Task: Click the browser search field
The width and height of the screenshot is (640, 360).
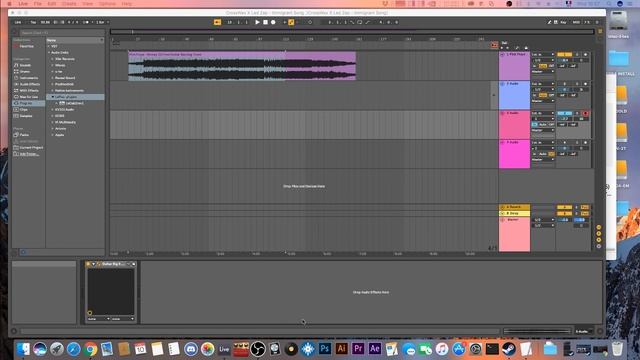Action: pos(61,33)
